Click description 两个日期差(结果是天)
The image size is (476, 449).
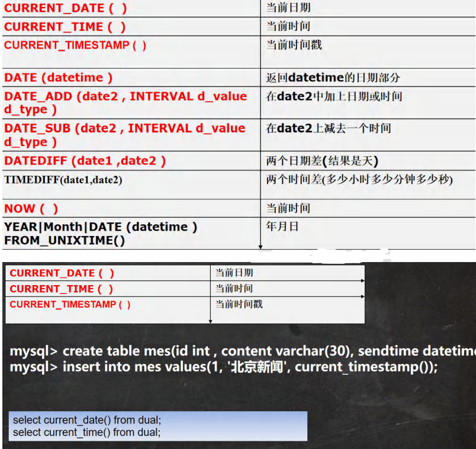[x=322, y=160]
